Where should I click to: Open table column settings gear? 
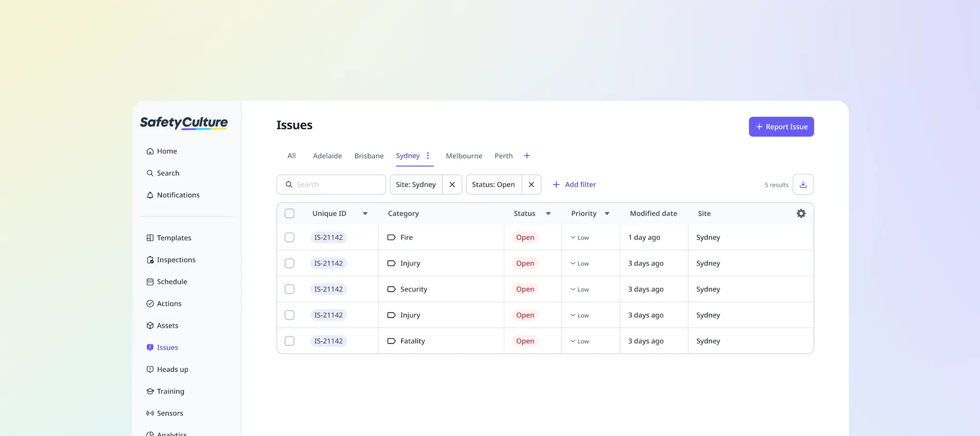coord(801,213)
